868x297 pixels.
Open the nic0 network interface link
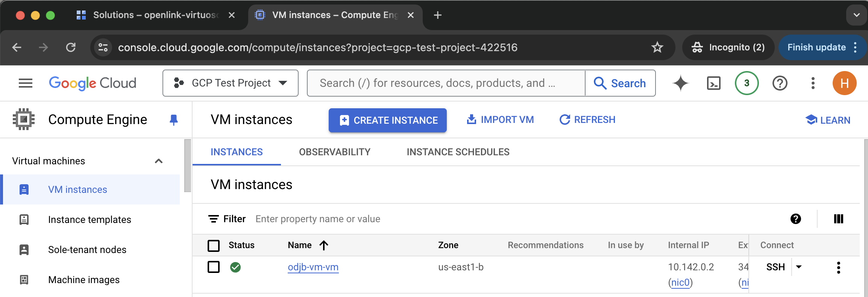point(680,282)
